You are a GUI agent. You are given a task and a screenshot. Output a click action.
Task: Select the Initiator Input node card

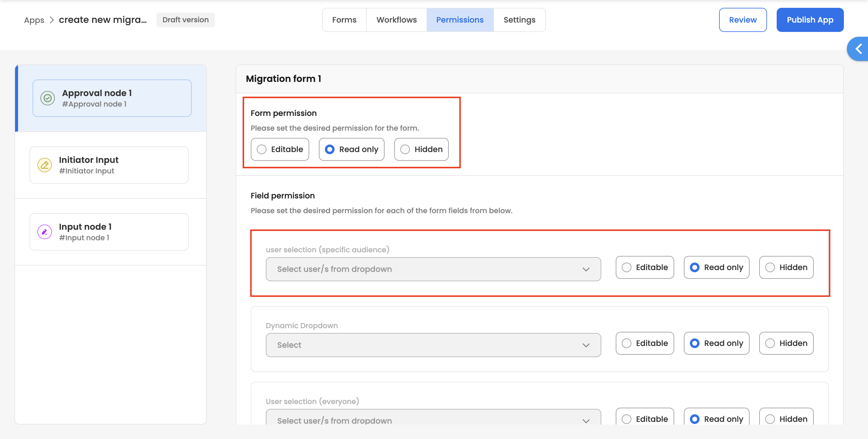tap(109, 165)
